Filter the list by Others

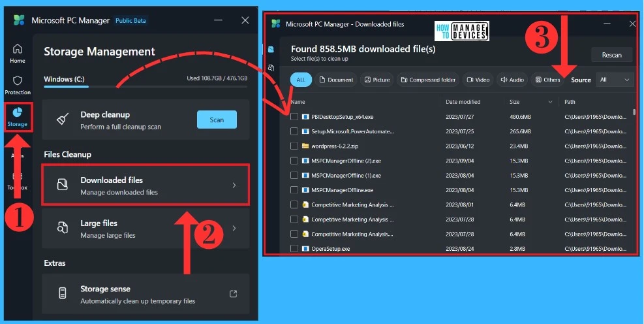547,80
